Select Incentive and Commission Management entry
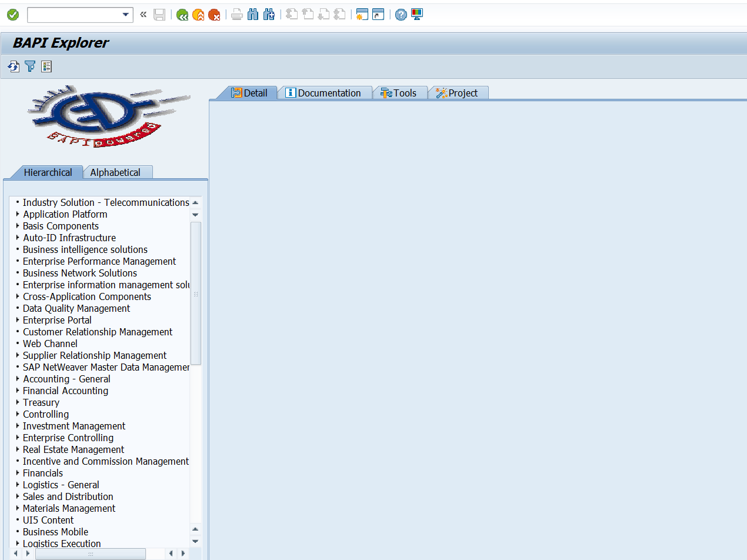The image size is (747, 560). [106, 461]
